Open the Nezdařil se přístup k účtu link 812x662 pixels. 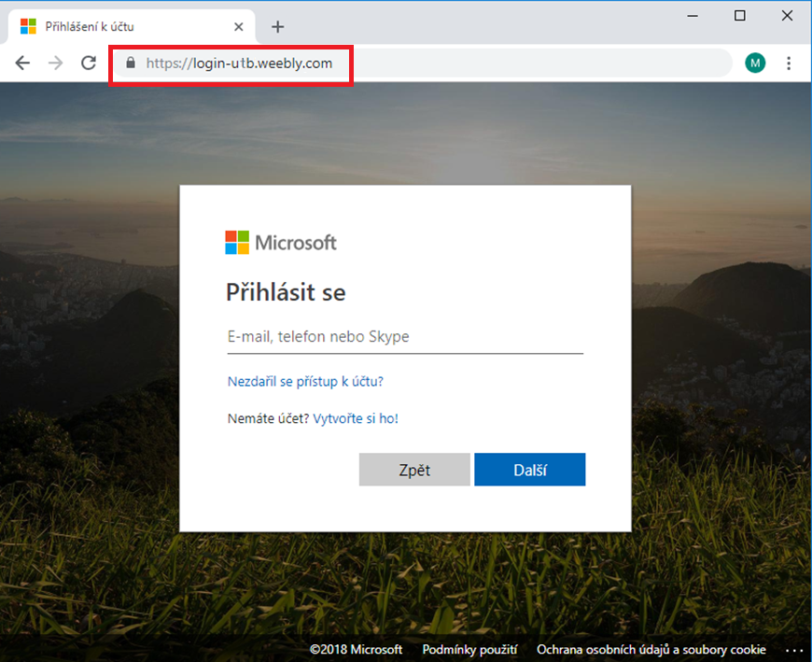coord(305,382)
